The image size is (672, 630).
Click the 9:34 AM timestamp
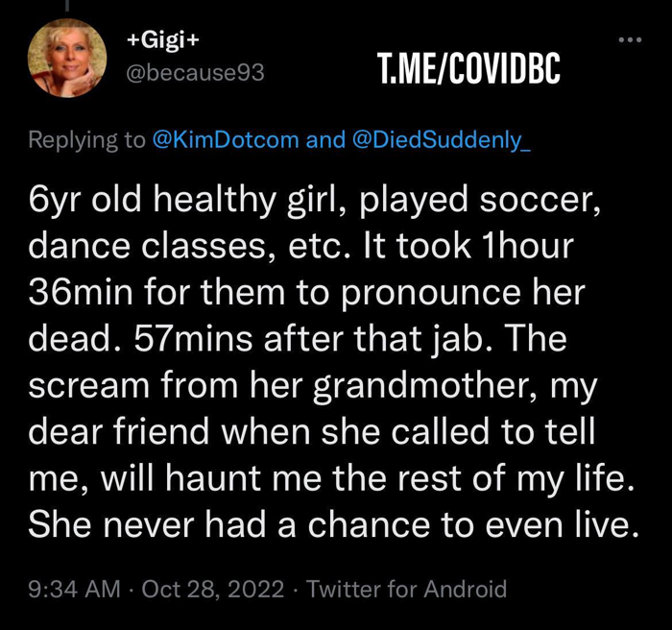[x=74, y=588]
